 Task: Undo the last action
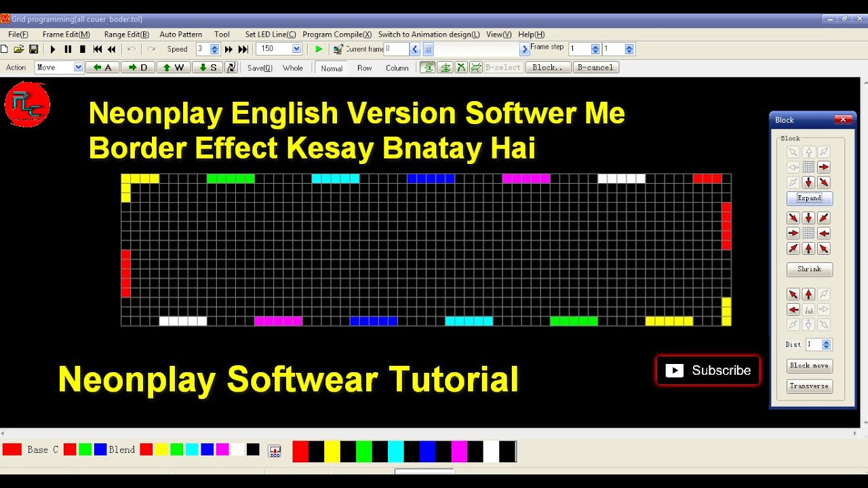pos(132,49)
